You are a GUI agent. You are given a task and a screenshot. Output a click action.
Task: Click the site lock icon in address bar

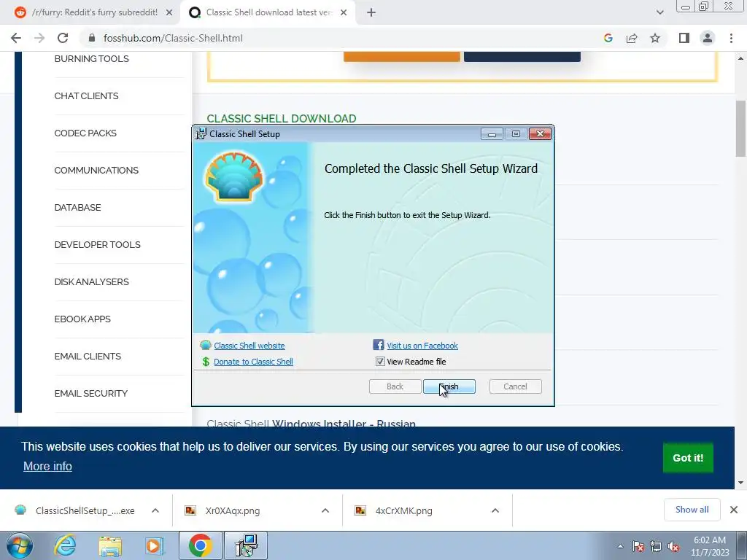92,38
